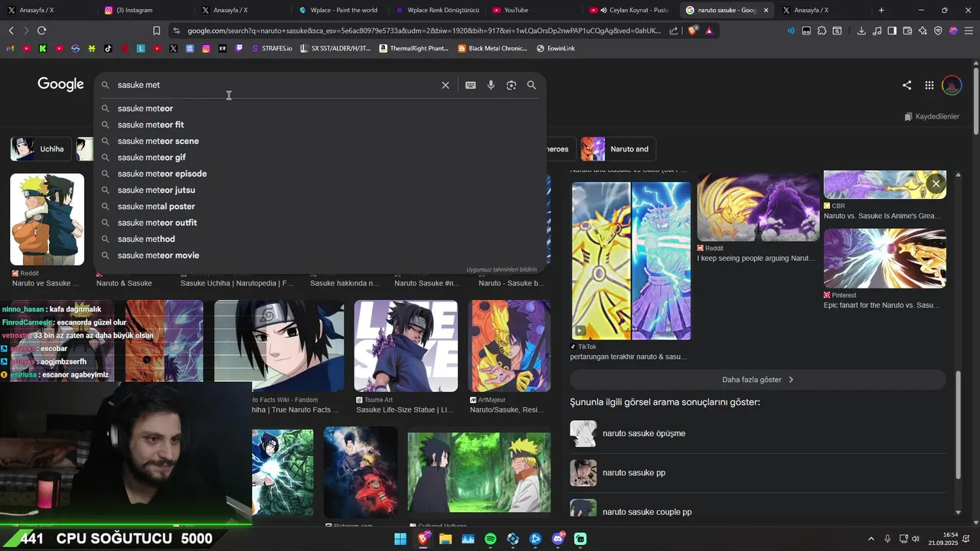
Task: Select the Uchiha filter chip
Action: click(x=41, y=149)
